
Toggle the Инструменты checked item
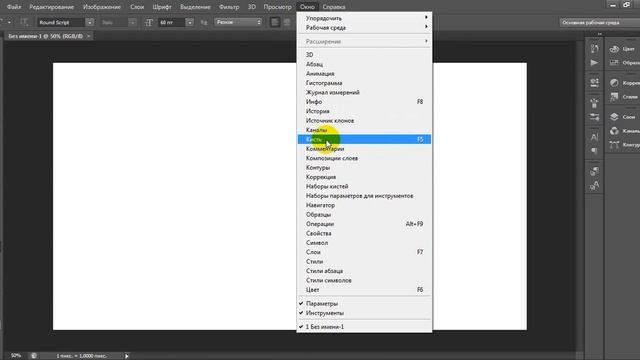point(364,313)
